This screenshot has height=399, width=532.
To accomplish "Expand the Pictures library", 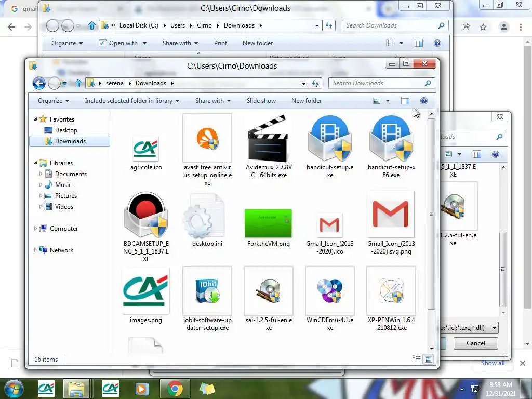I will (41, 195).
